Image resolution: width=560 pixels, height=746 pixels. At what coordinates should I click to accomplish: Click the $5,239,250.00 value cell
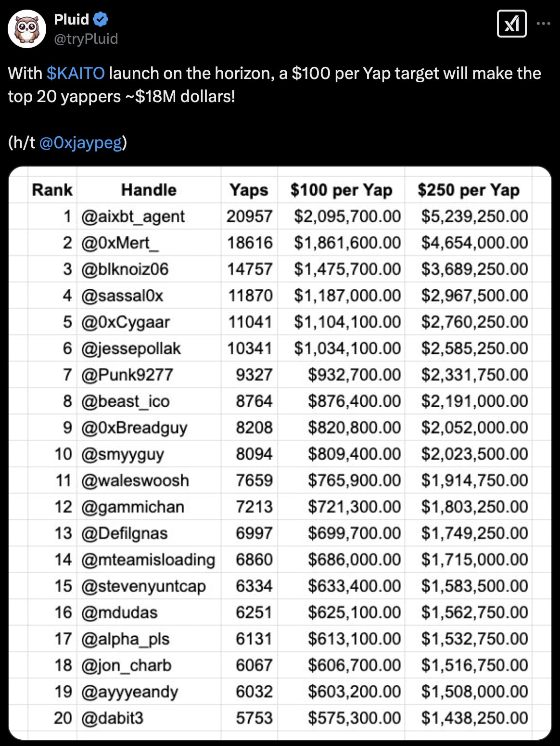click(475, 216)
